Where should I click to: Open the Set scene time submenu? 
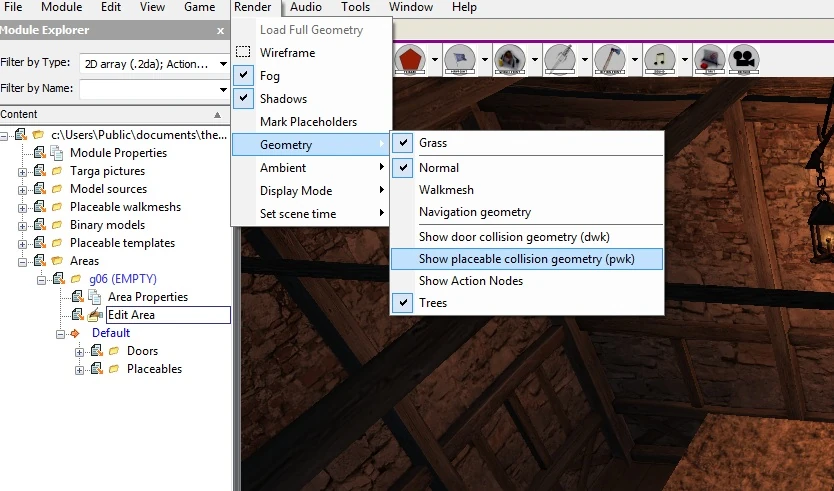312,213
